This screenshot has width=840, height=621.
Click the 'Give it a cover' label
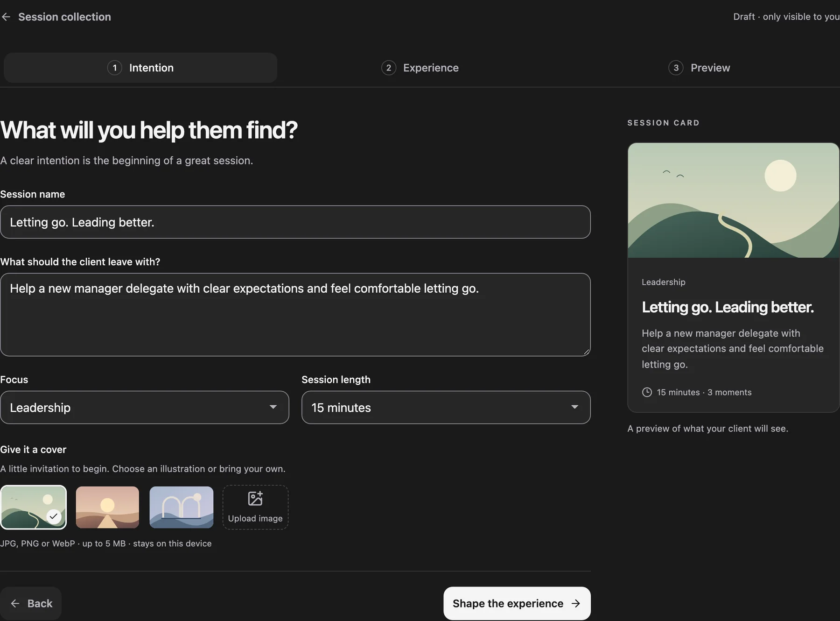tap(33, 450)
